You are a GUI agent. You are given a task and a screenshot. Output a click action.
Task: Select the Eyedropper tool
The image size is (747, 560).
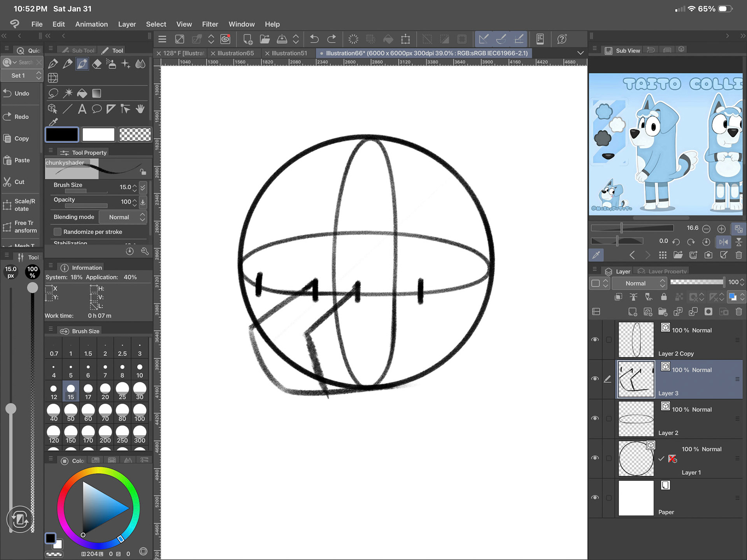tap(53, 122)
